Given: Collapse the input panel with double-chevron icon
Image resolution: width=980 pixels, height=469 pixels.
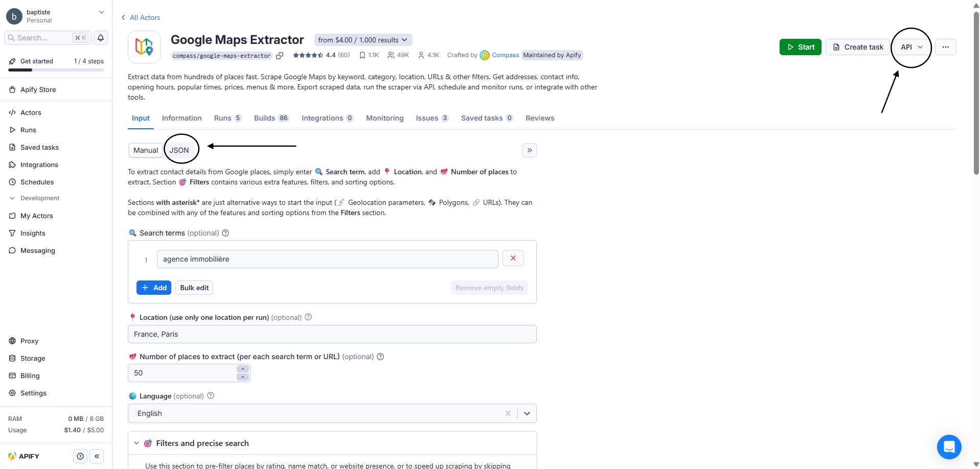Looking at the screenshot, I should coord(529,150).
